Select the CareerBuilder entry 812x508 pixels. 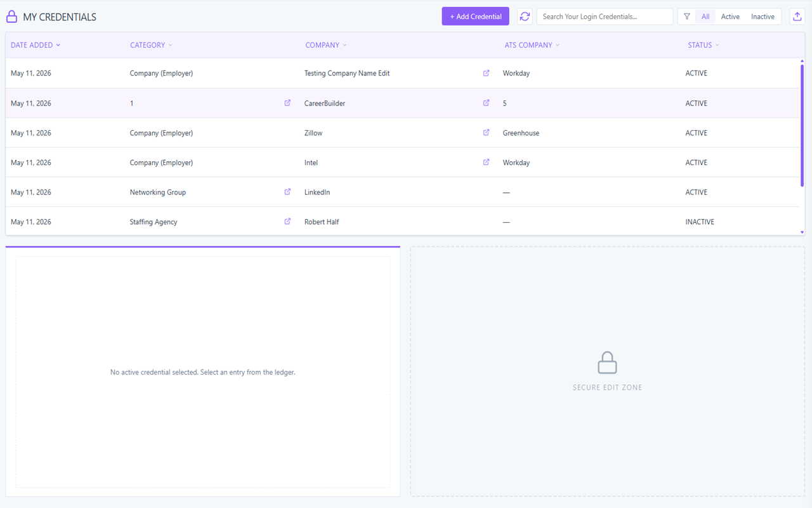click(x=403, y=103)
